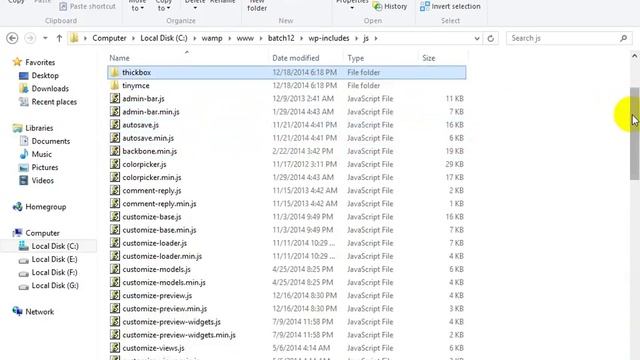Refresh the js folder view

pyautogui.click(x=491, y=38)
